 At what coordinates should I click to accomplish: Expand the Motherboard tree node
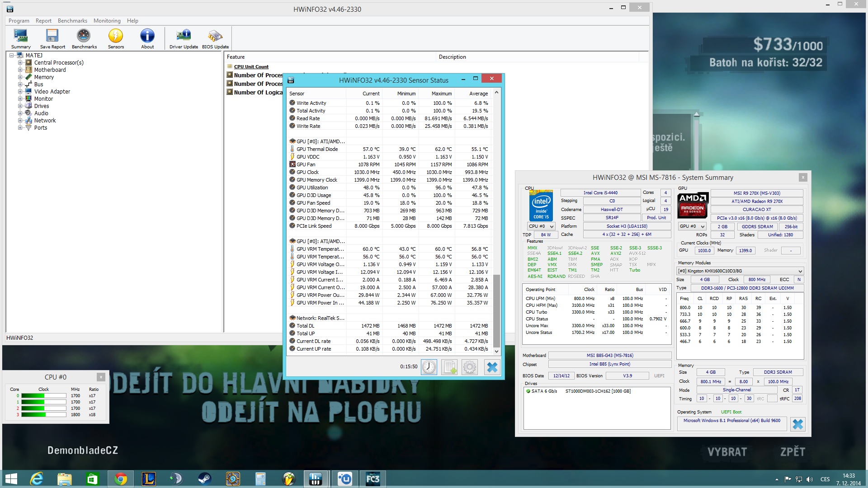tap(20, 70)
